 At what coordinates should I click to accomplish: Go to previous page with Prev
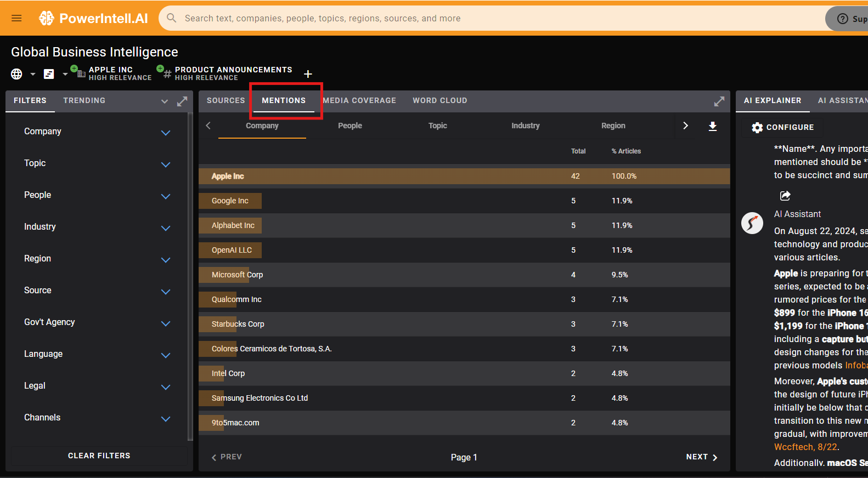[x=227, y=457]
